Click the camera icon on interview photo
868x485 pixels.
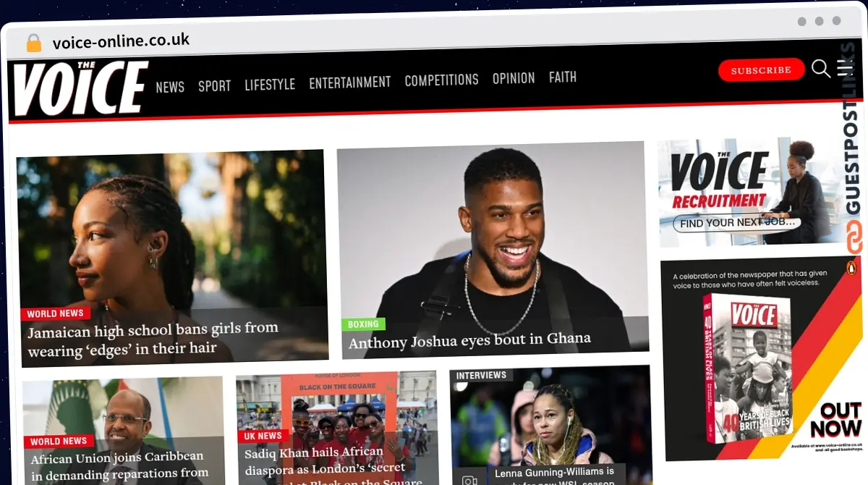tap(469, 479)
